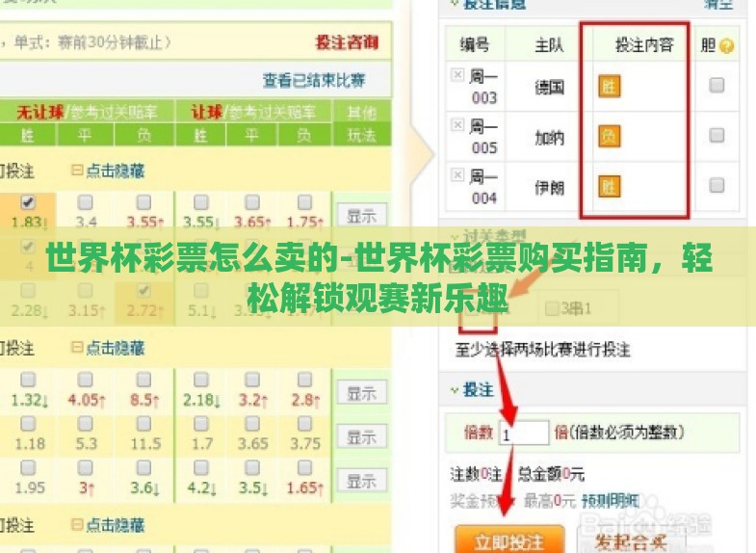Check the box above odds 1.75
Screen dimensions: 756x553
click(x=304, y=202)
